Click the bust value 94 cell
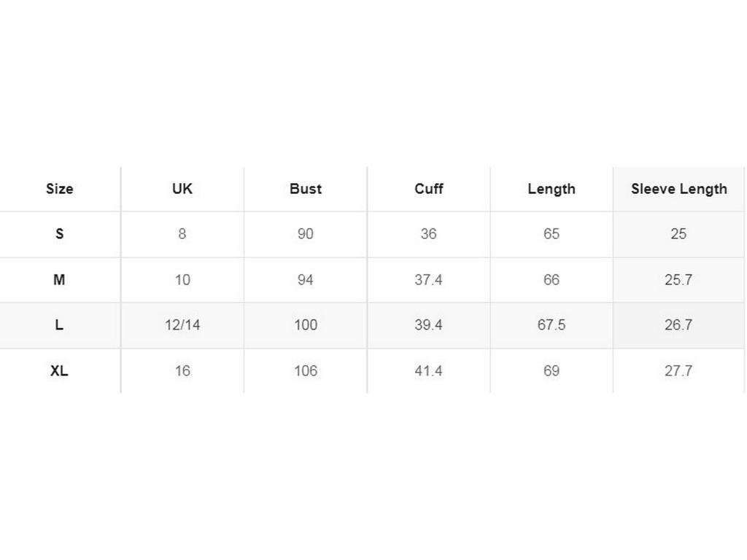 [x=305, y=280]
